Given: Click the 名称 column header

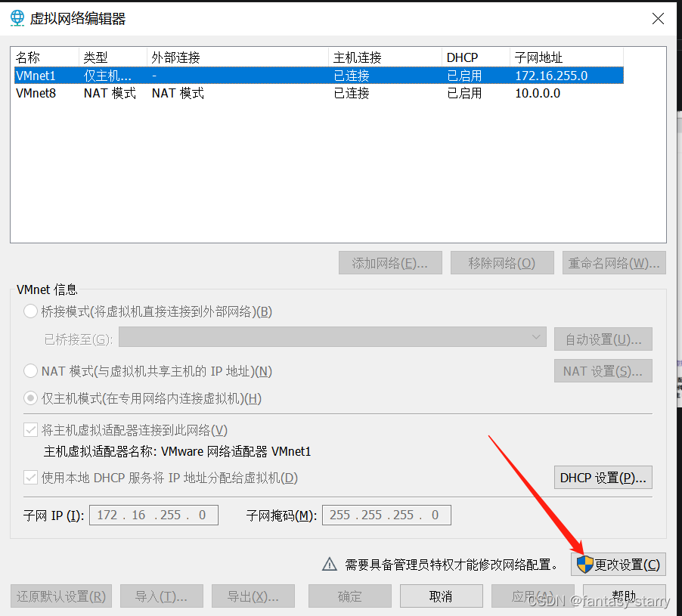Looking at the screenshot, I should (45, 57).
